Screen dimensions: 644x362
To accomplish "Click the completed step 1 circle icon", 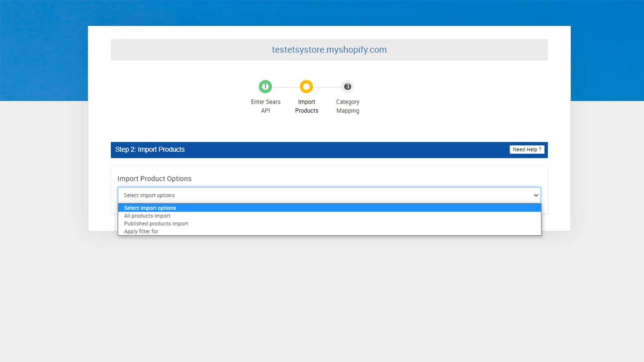I will [265, 86].
